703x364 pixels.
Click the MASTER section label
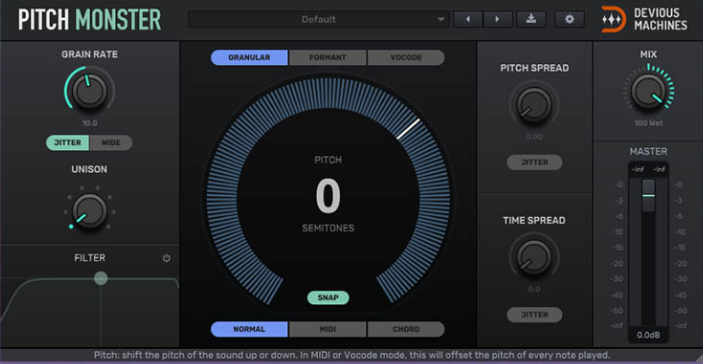point(648,152)
